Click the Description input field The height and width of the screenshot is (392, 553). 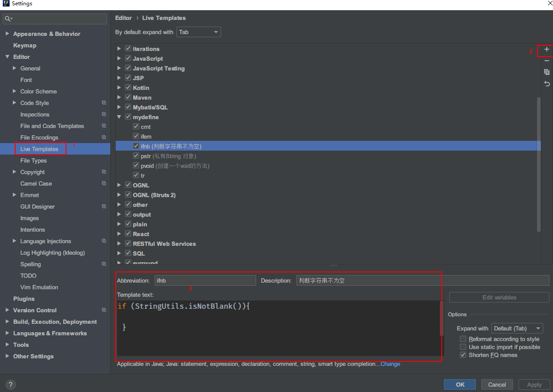pyautogui.click(x=423, y=280)
